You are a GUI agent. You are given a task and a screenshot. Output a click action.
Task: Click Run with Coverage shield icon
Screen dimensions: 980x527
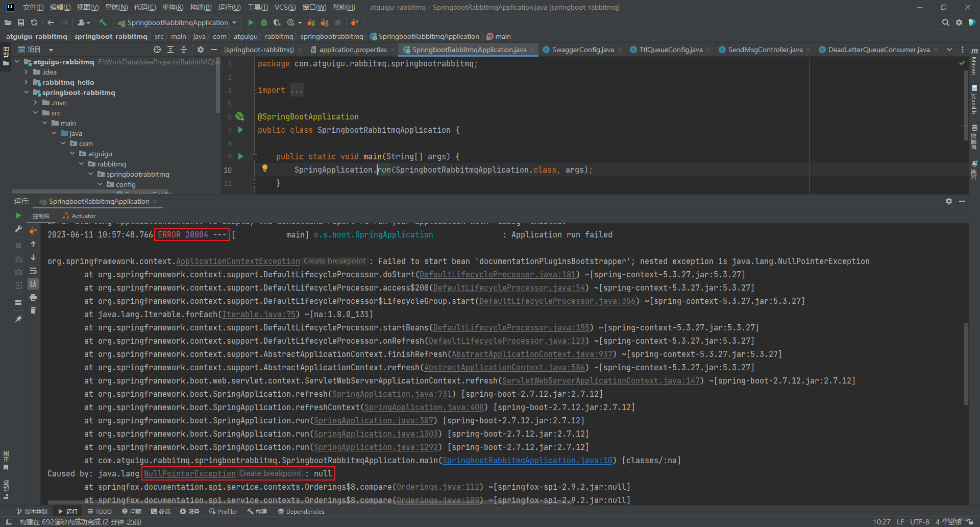click(x=277, y=22)
